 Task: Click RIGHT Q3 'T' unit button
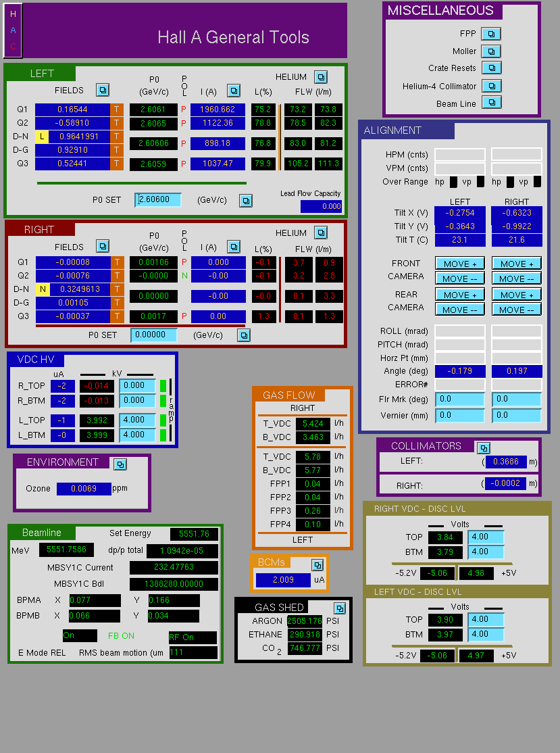click(118, 316)
